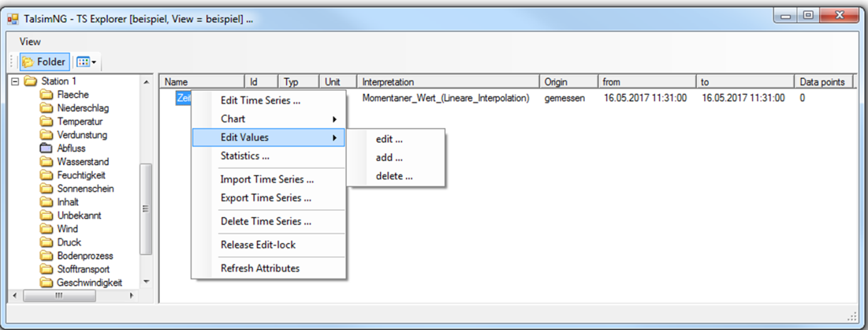Click Release Edit-lock menu entry
This screenshot has width=868, height=330.
258,245
